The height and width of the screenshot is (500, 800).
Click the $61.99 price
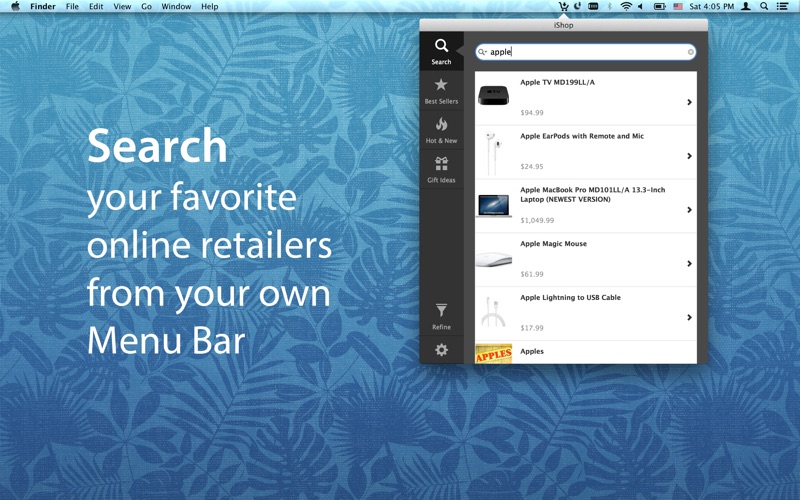532,274
